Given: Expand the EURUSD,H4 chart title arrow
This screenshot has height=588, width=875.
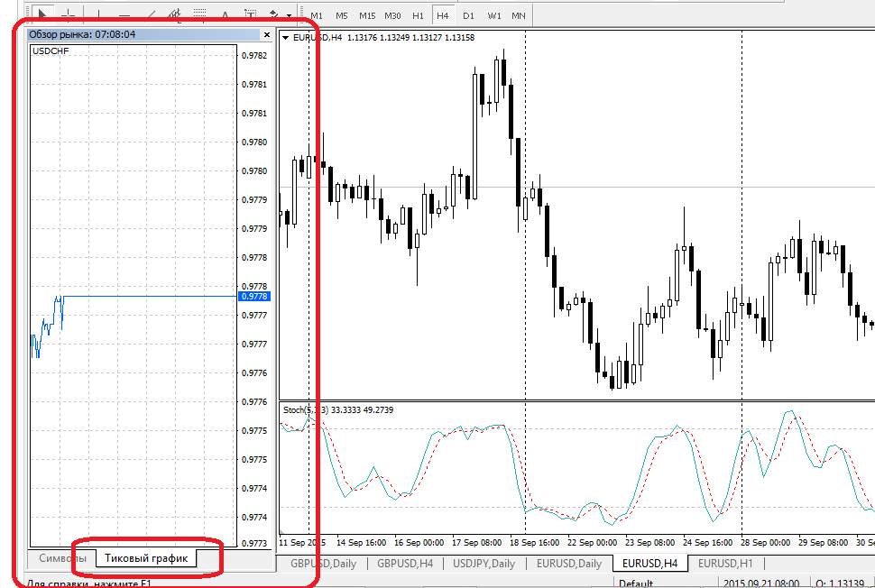Looking at the screenshot, I should coord(286,38).
